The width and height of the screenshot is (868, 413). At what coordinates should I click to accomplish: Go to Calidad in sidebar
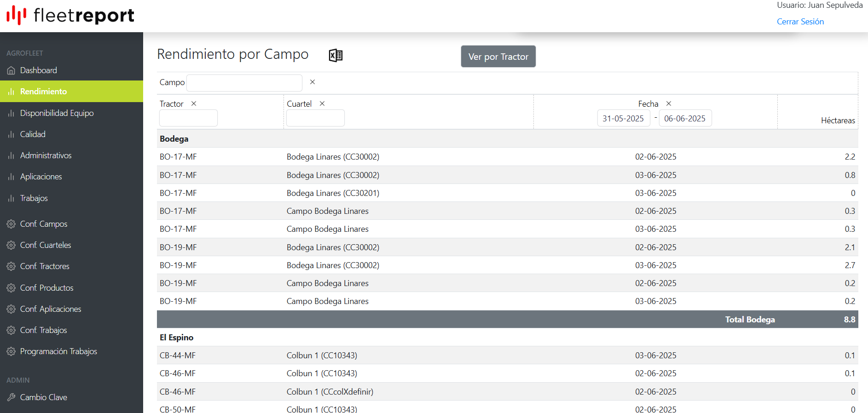click(x=33, y=134)
